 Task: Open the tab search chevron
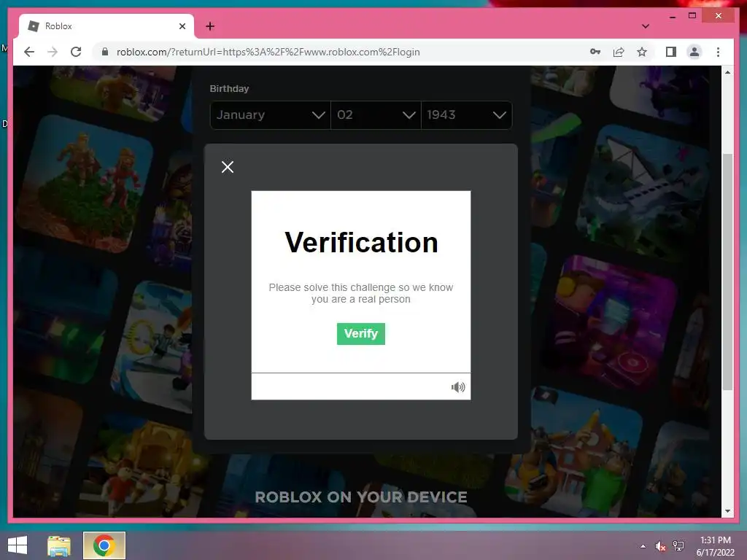tap(646, 26)
